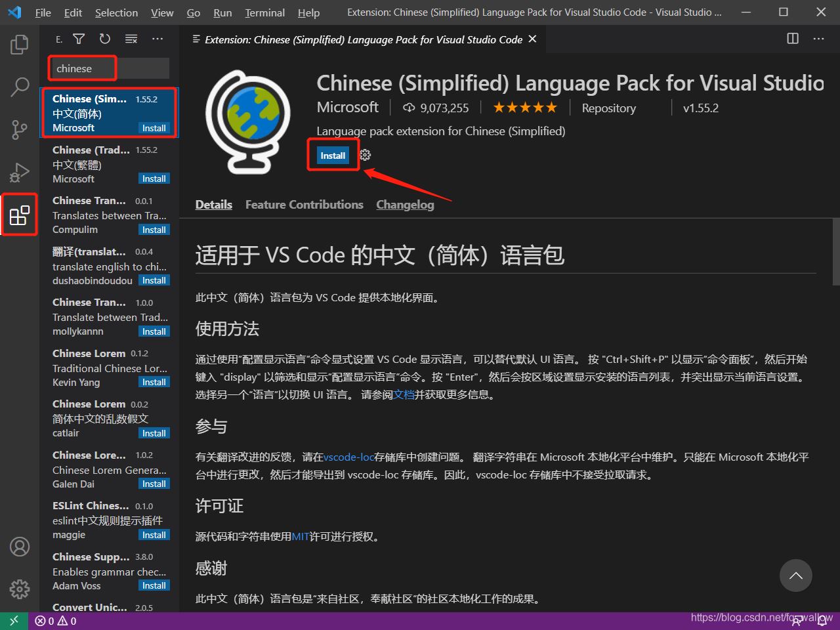The height and width of the screenshot is (630, 840).
Task: Open the Explorer view
Action: point(19,44)
